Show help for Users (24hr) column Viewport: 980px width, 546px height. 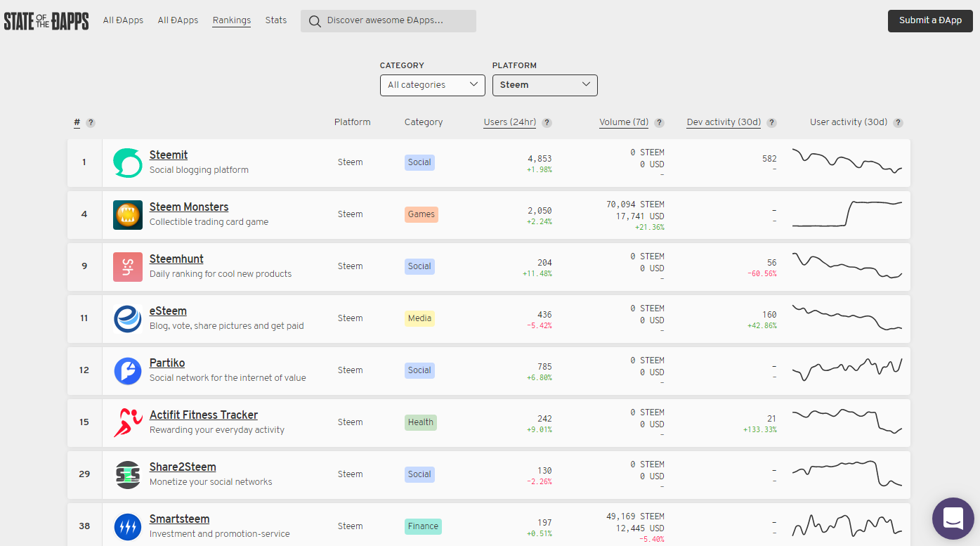tap(547, 123)
